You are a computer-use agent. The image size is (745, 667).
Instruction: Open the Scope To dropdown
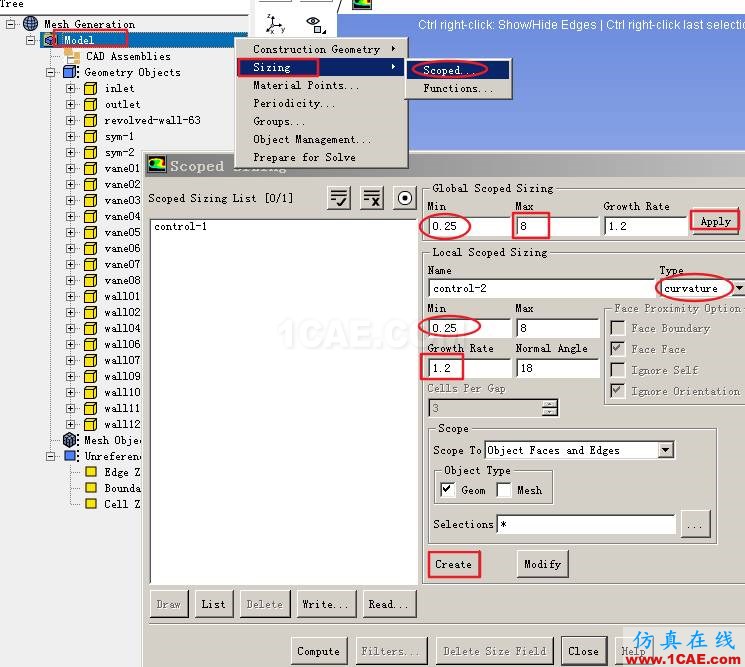666,449
